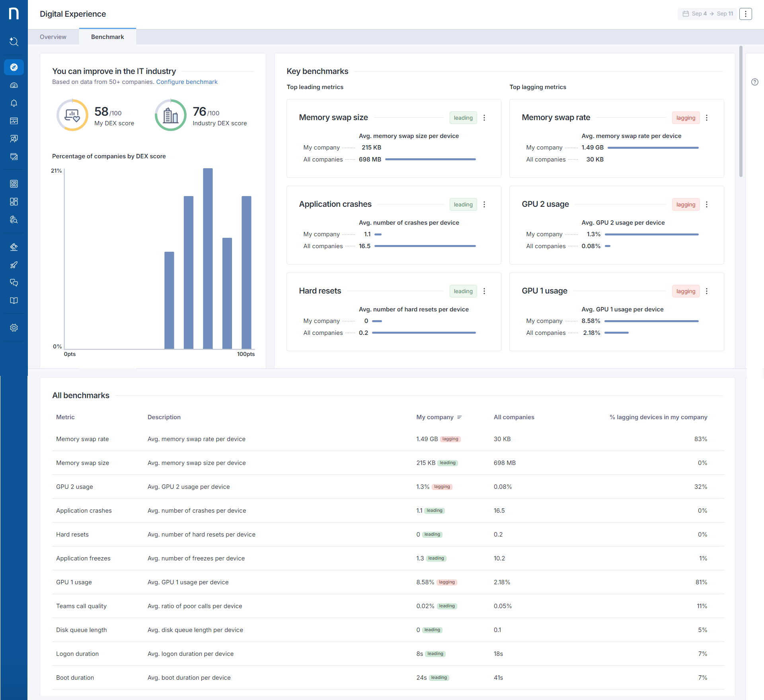The height and width of the screenshot is (700, 764).
Task: Open the settings gear in sidebar
Action: tap(14, 328)
